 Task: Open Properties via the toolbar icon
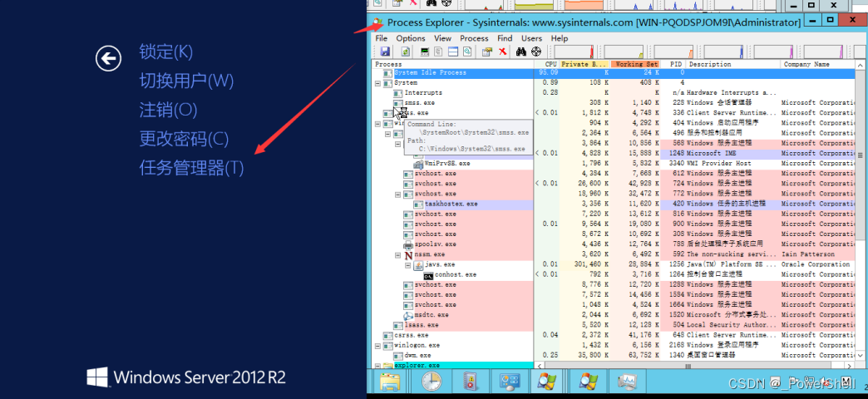[x=487, y=52]
